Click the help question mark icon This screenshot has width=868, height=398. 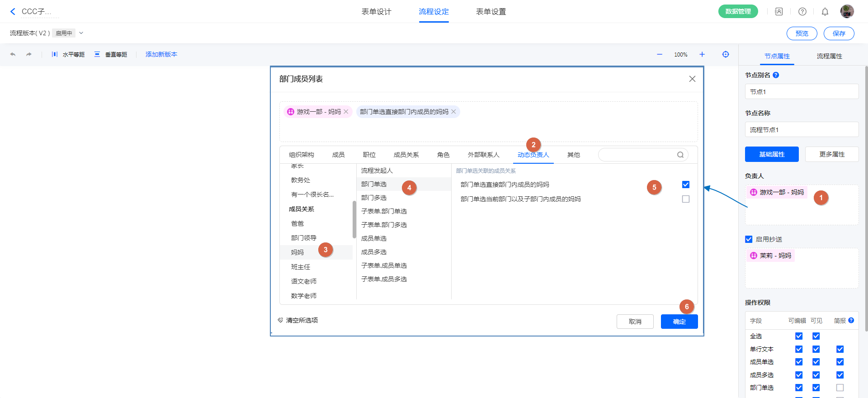[x=802, y=12]
